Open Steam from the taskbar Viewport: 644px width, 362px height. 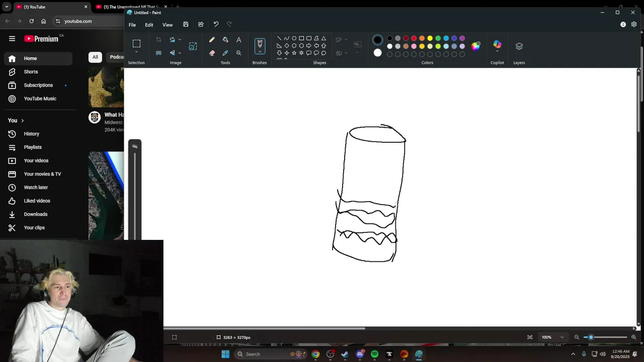(345, 354)
